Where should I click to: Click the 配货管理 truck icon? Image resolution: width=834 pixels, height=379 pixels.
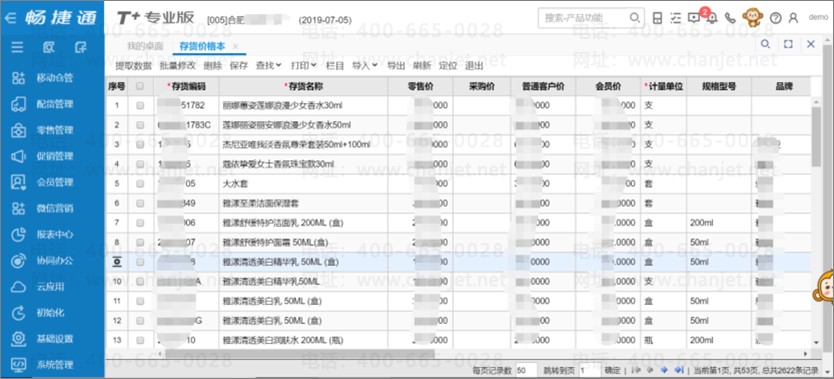click(x=19, y=104)
